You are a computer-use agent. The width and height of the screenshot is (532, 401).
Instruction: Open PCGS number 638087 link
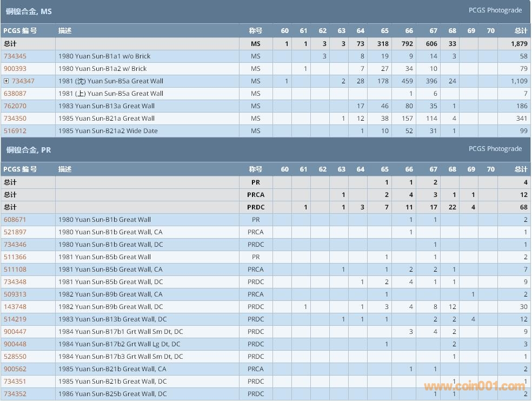click(x=15, y=94)
